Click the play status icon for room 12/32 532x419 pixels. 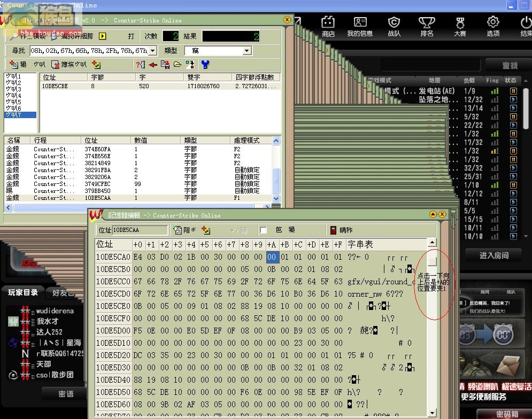[513, 99]
